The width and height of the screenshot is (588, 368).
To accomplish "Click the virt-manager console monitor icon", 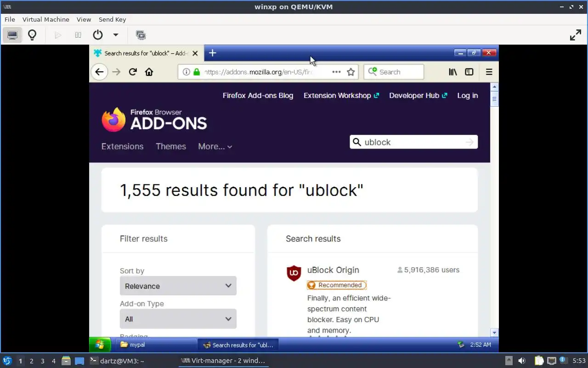I will click(12, 35).
